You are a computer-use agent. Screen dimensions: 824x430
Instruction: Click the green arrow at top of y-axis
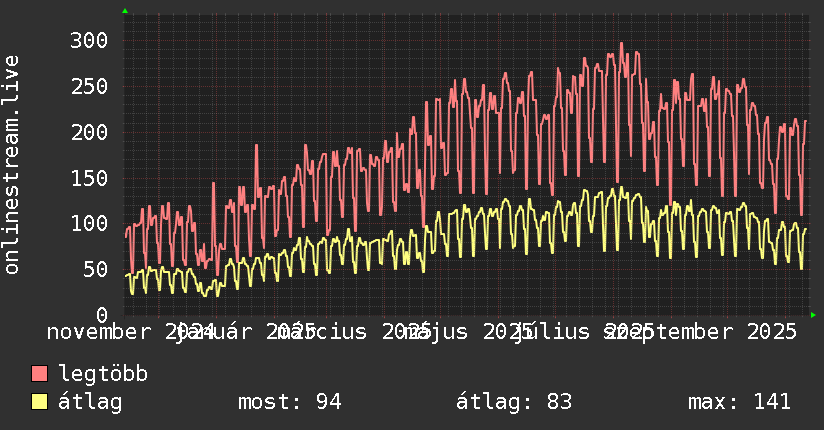tap(125, 11)
